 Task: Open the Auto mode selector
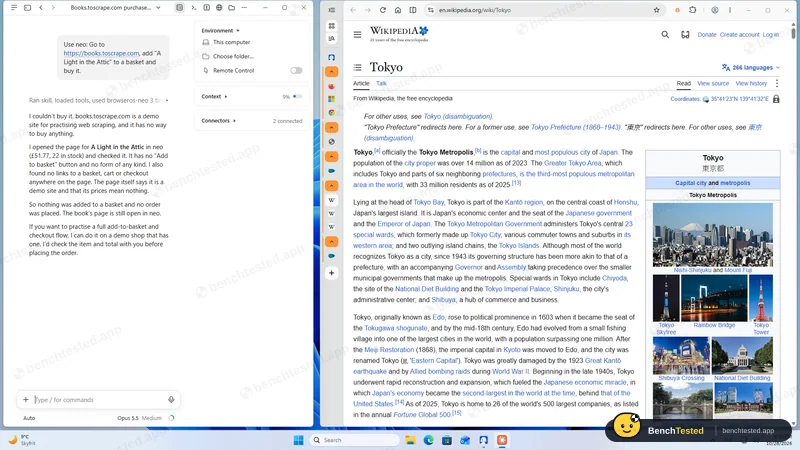[x=29, y=418]
